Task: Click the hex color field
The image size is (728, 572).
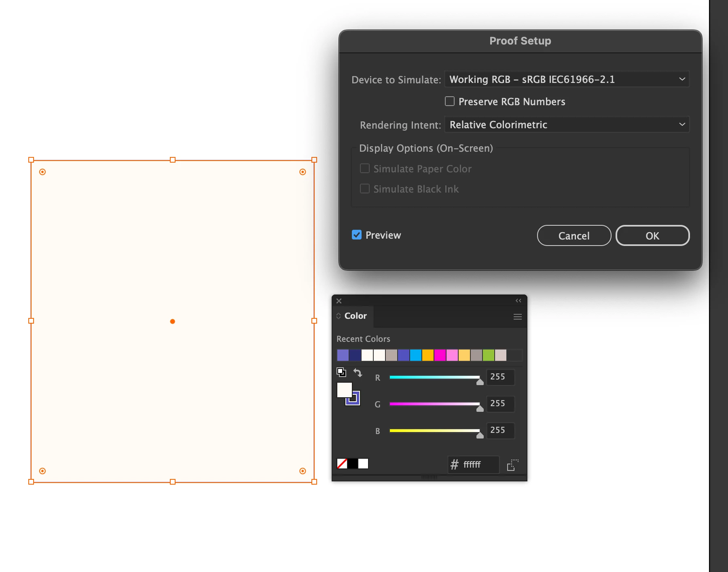Action: click(474, 464)
